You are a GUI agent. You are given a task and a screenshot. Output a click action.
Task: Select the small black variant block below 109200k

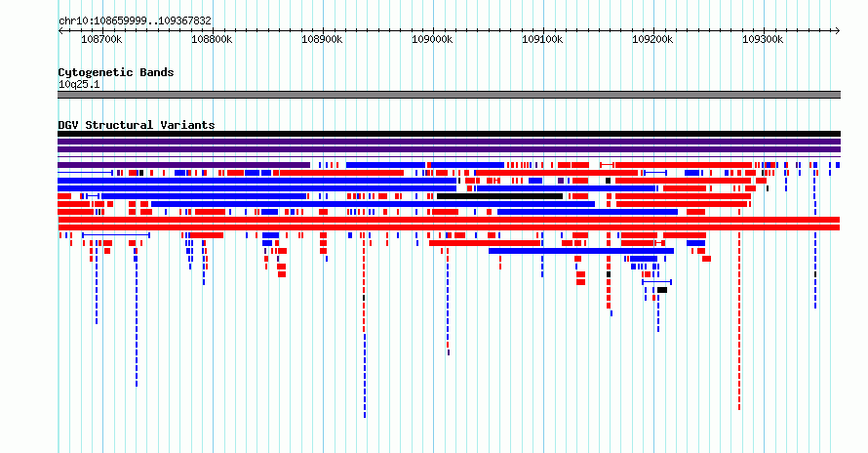click(x=662, y=290)
